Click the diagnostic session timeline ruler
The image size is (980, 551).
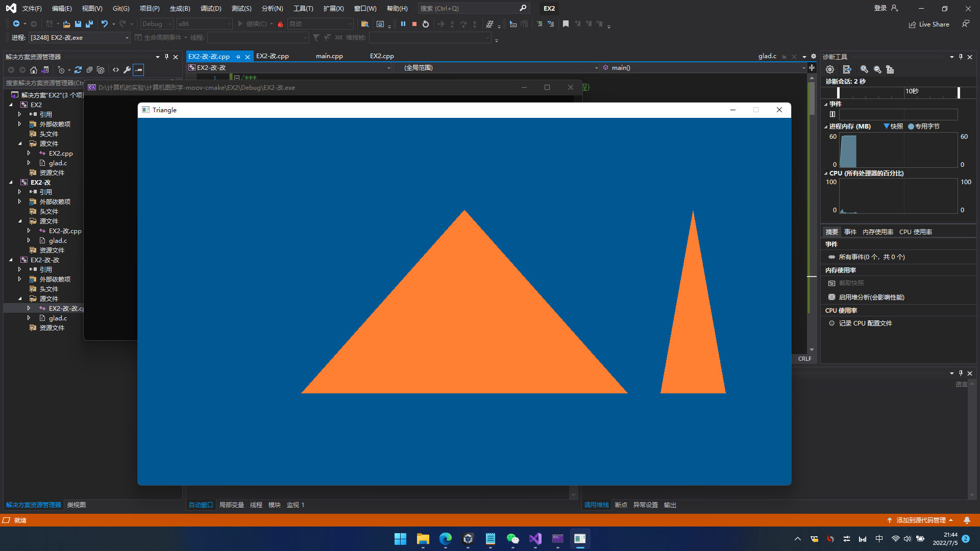pyautogui.click(x=898, y=92)
